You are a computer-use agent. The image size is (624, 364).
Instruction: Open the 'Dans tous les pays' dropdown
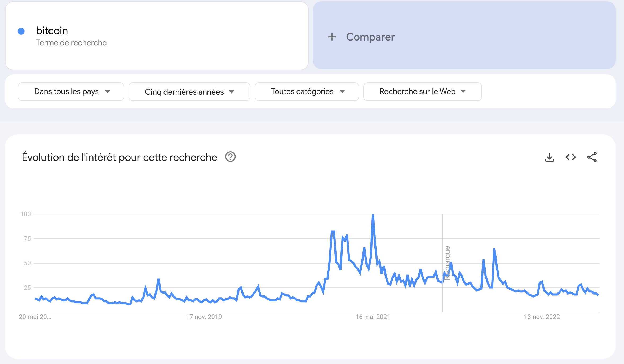[71, 92]
